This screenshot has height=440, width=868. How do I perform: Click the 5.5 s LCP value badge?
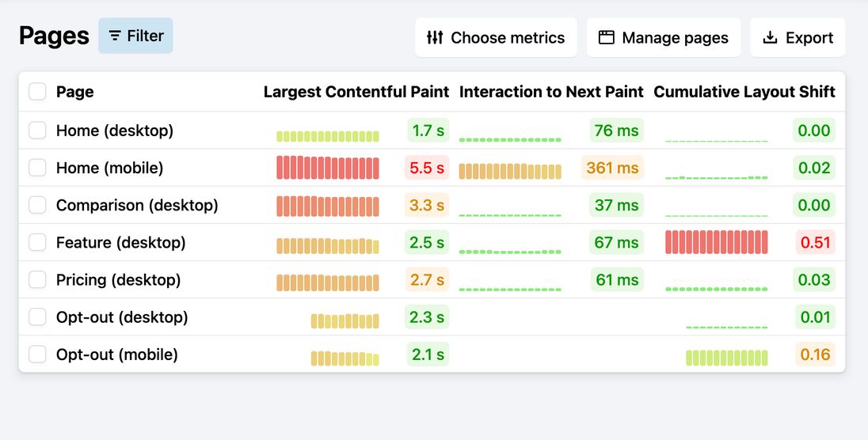click(x=427, y=168)
